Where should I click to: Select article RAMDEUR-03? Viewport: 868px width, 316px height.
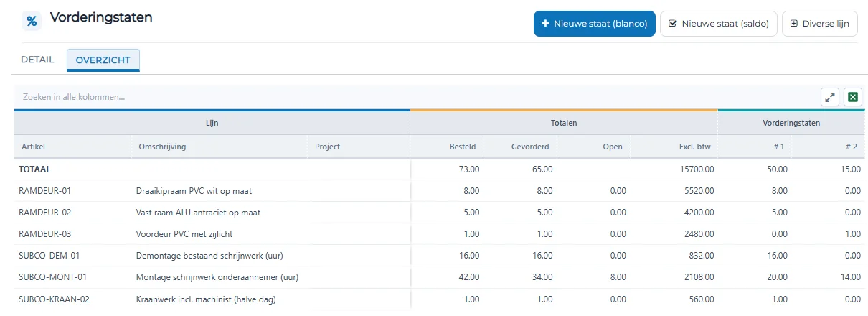[x=46, y=234]
